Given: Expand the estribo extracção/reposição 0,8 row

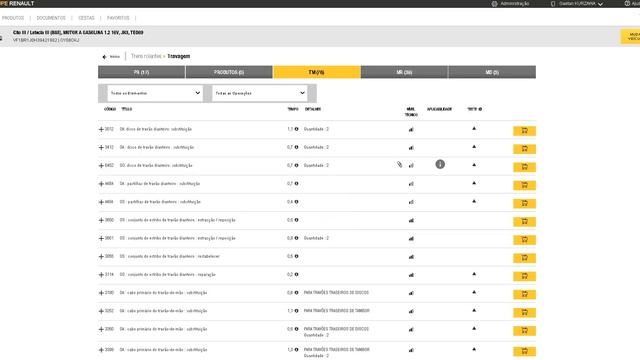Looking at the screenshot, I should (x=101, y=238).
